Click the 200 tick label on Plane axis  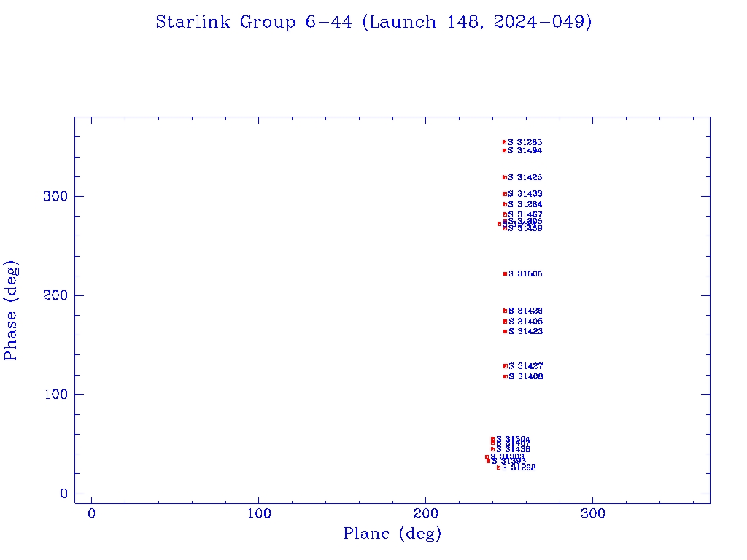click(x=425, y=513)
